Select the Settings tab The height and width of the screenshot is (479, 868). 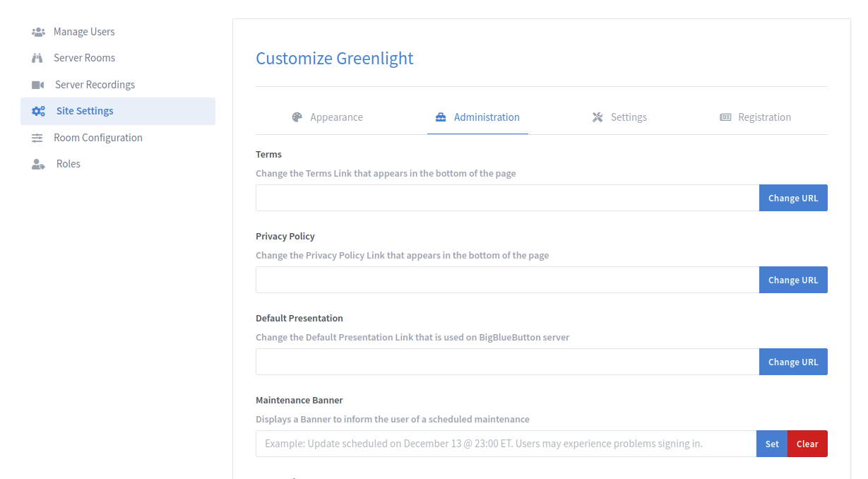[629, 117]
